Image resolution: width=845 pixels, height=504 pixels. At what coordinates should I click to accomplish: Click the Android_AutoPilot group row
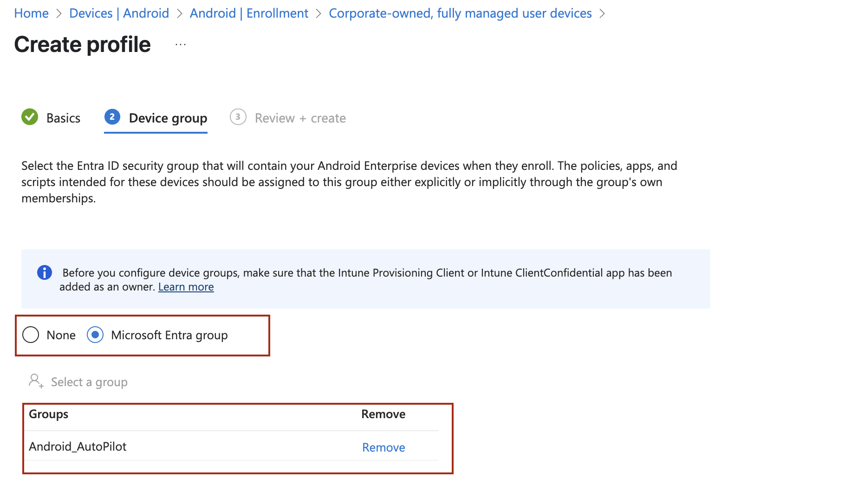click(78, 446)
